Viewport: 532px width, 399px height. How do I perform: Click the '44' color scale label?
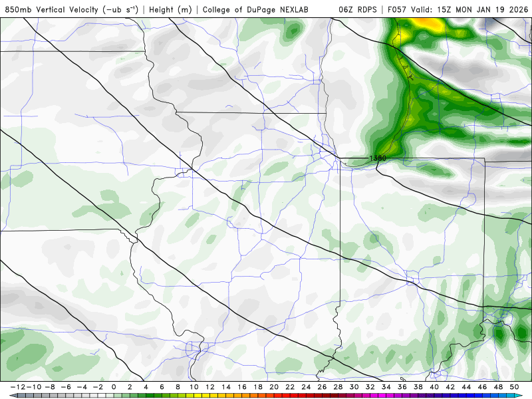(467, 387)
